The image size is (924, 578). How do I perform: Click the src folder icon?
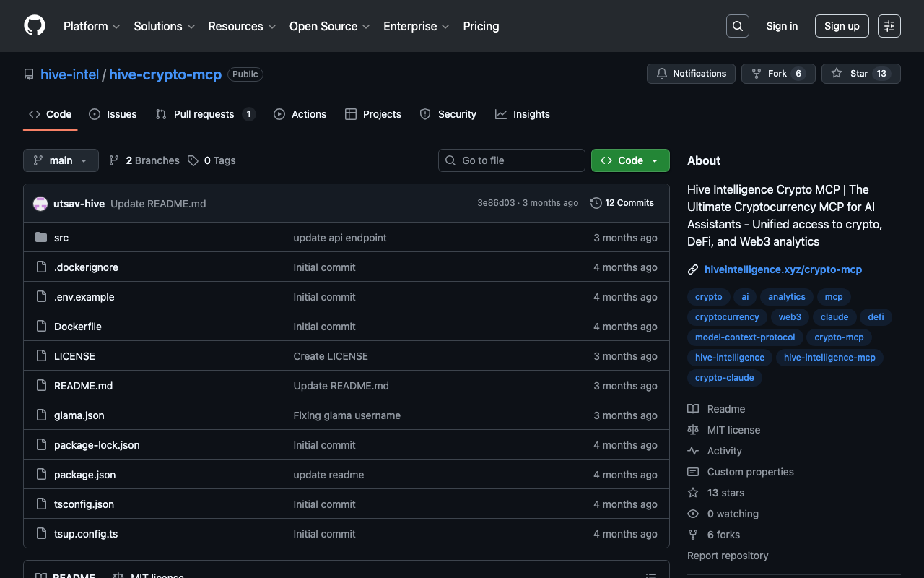tap(41, 238)
